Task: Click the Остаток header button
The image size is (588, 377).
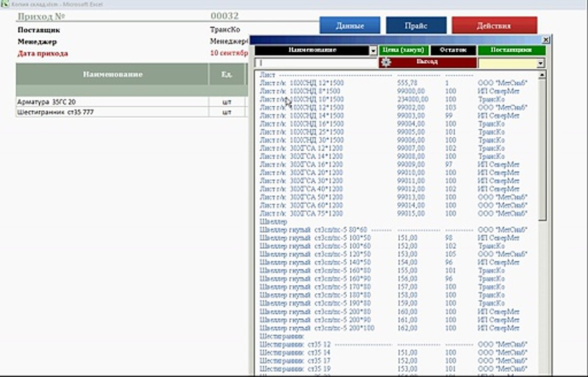Action: pos(453,50)
